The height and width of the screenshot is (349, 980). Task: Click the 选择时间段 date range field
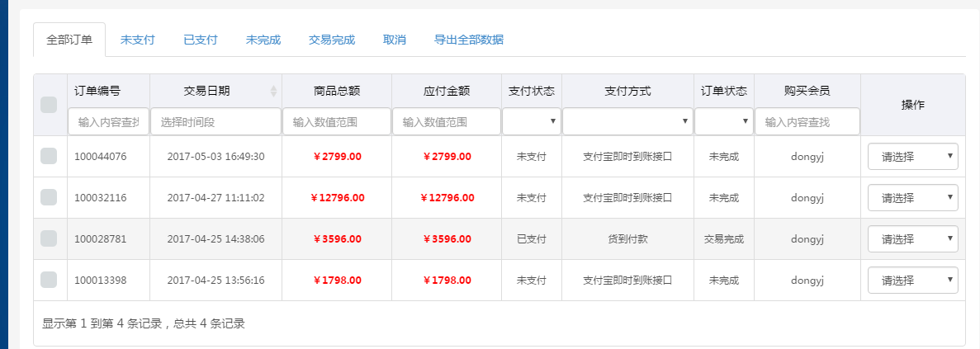[x=215, y=122]
